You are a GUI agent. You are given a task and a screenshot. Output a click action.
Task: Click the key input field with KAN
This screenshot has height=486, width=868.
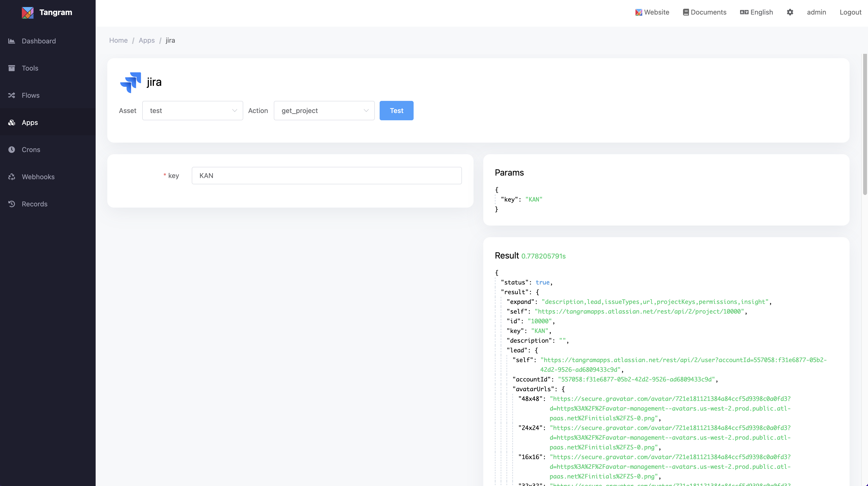326,176
